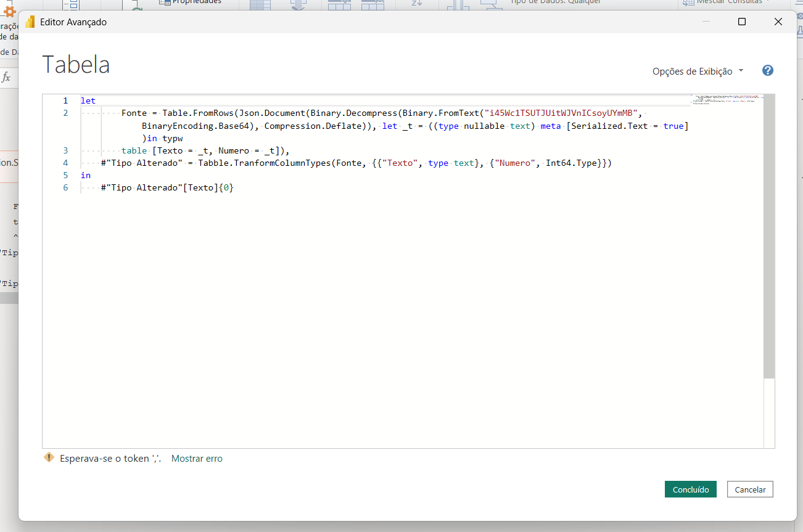Click the vertical scrollbar of the code editor
The width and height of the screenshot is (803, 532).
pos(768,237)
